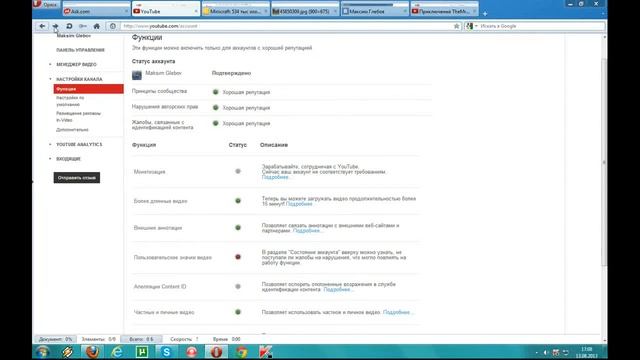Screen dimensions: 640x360
Task: Reload the page with the refresh icon
Action: [x=69, y=26]
